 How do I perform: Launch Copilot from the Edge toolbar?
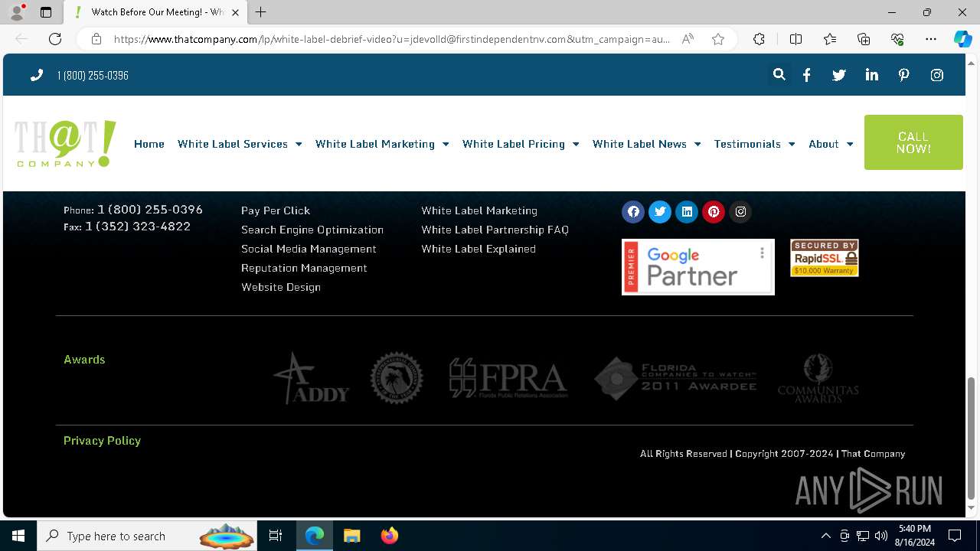pos(962,39)
